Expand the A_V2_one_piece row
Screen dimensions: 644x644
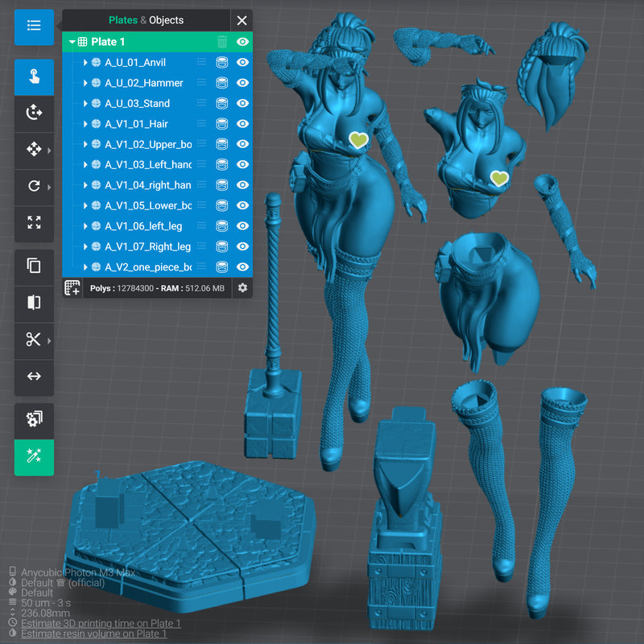[85, 267]
